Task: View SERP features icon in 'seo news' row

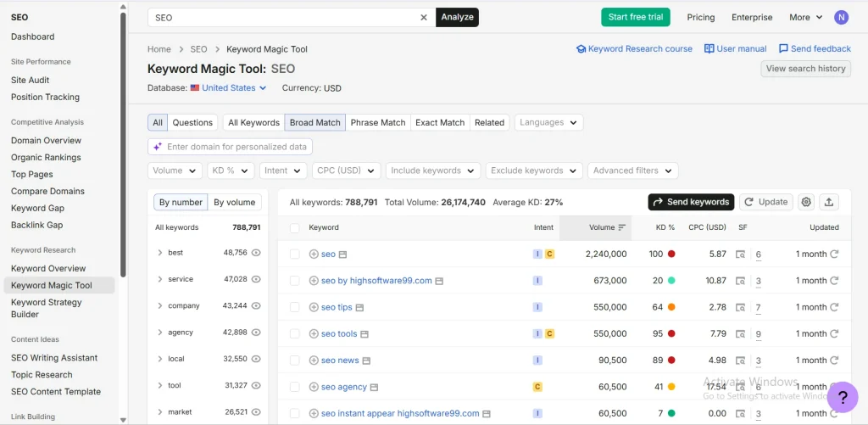Action: click(740, 361)
